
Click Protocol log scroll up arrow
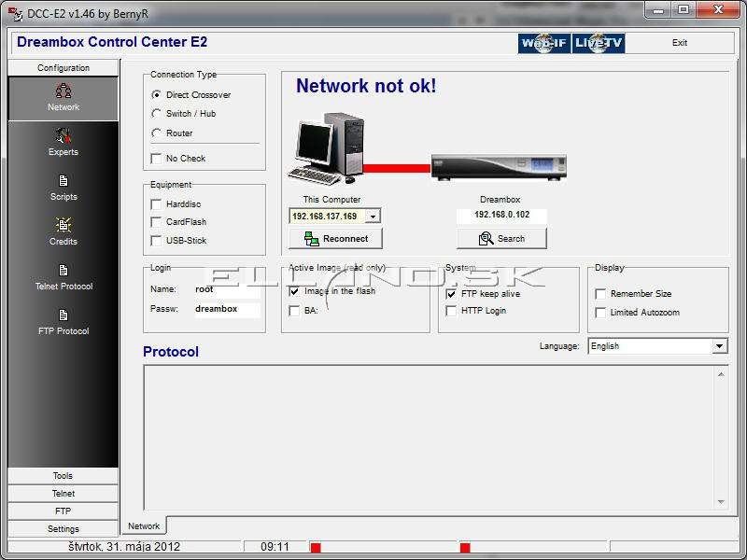[x=721, y=374]
